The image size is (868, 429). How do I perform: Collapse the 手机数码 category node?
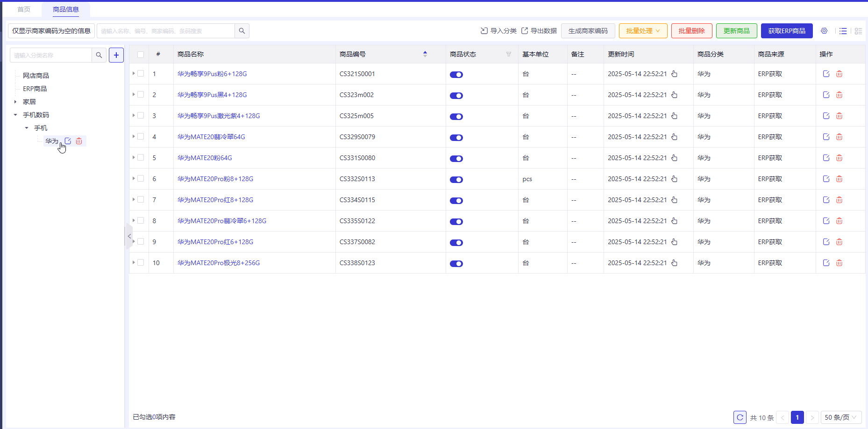pos(15,115)
